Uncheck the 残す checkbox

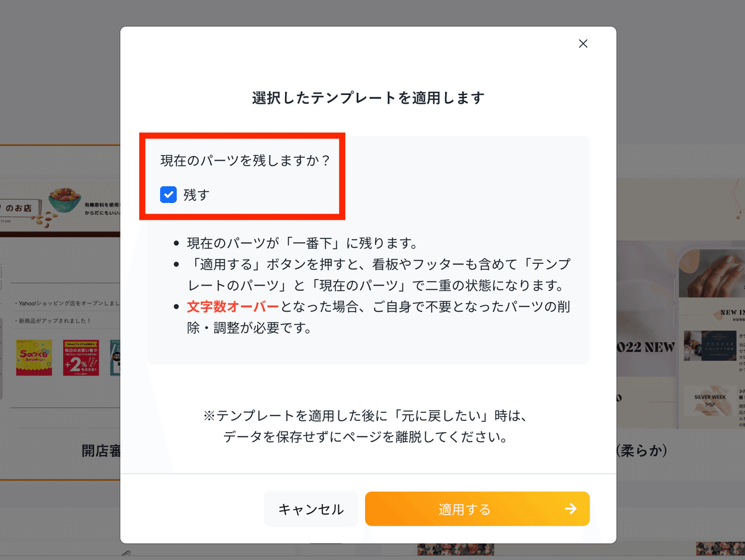click(168, 195)
